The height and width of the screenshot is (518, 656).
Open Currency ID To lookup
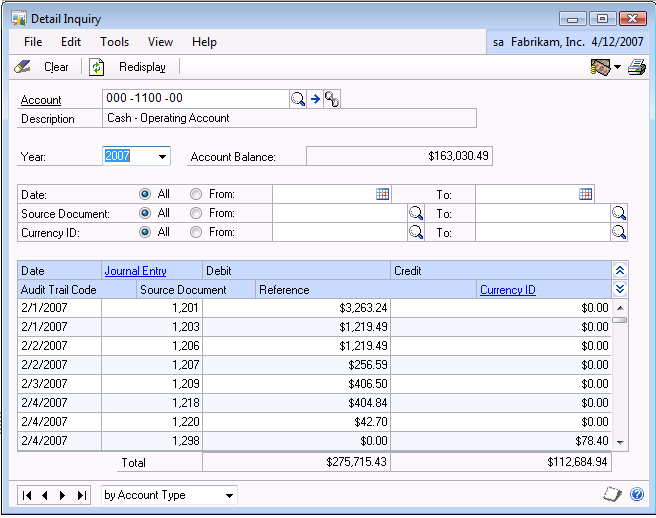click(619, 232)
